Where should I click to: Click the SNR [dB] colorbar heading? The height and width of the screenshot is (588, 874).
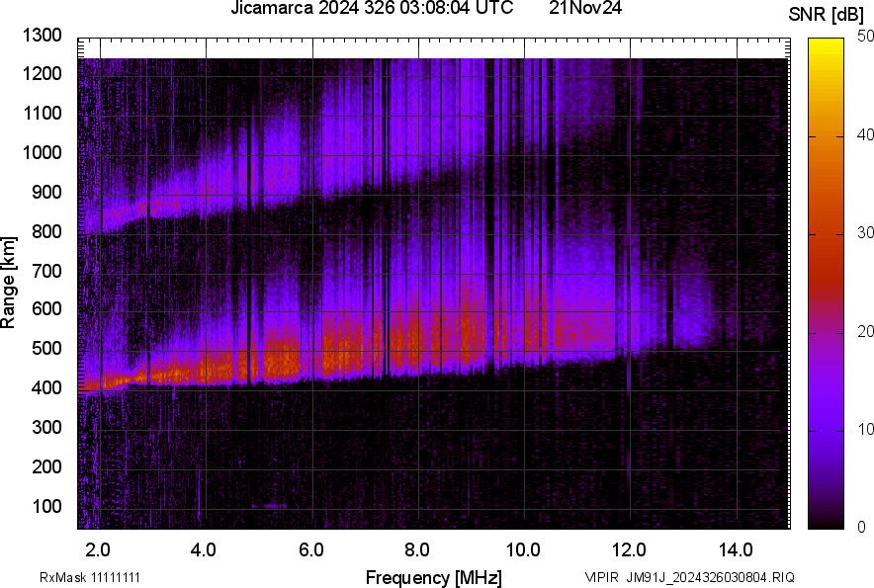pos(829,14)
